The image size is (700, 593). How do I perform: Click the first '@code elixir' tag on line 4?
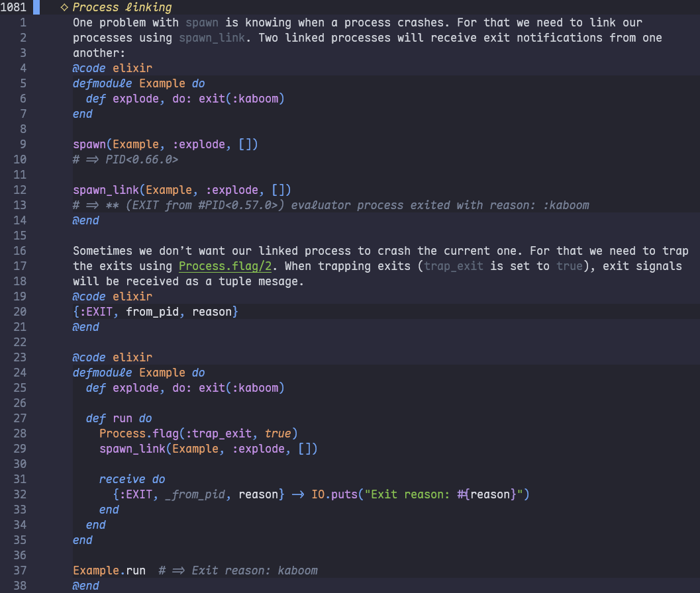point(113,68)
